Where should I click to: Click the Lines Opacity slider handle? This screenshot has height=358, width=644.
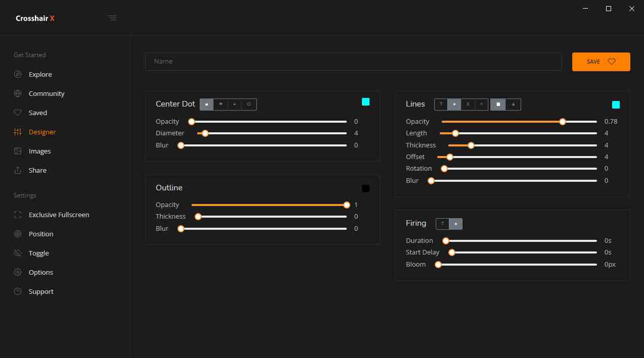pos(562,122)
